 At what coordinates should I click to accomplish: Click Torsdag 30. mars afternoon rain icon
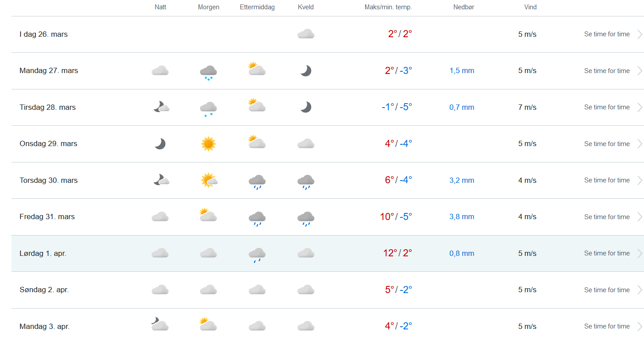(x=257, y=181)
